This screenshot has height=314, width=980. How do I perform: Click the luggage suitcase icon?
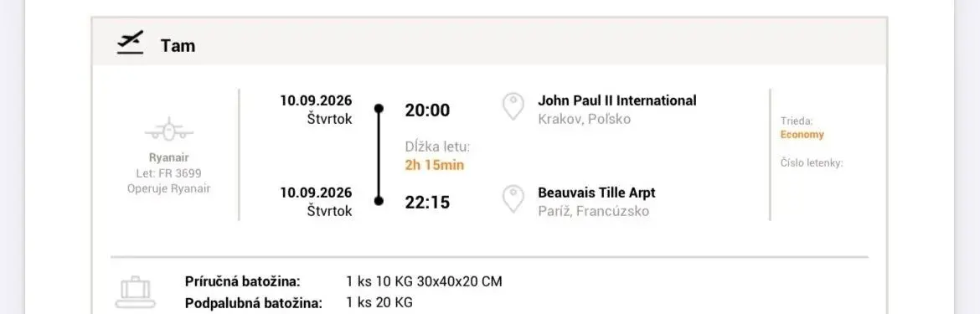[136, 291]
